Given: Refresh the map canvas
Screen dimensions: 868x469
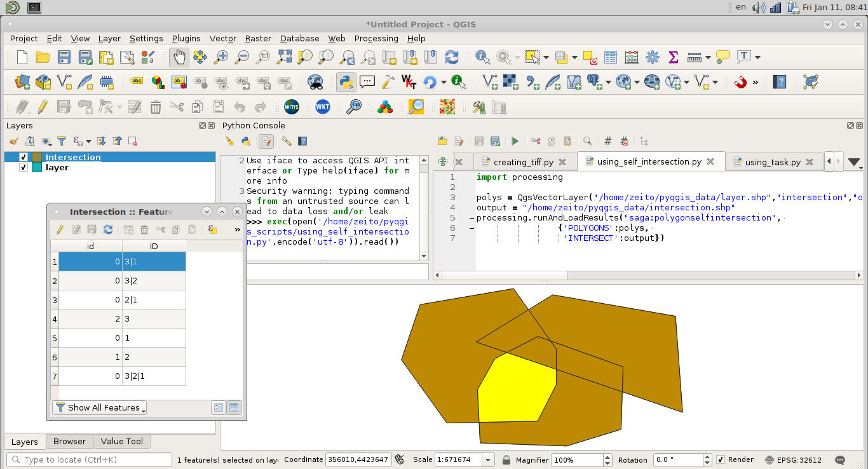Looking at the screenshot, I should (452, 57).
